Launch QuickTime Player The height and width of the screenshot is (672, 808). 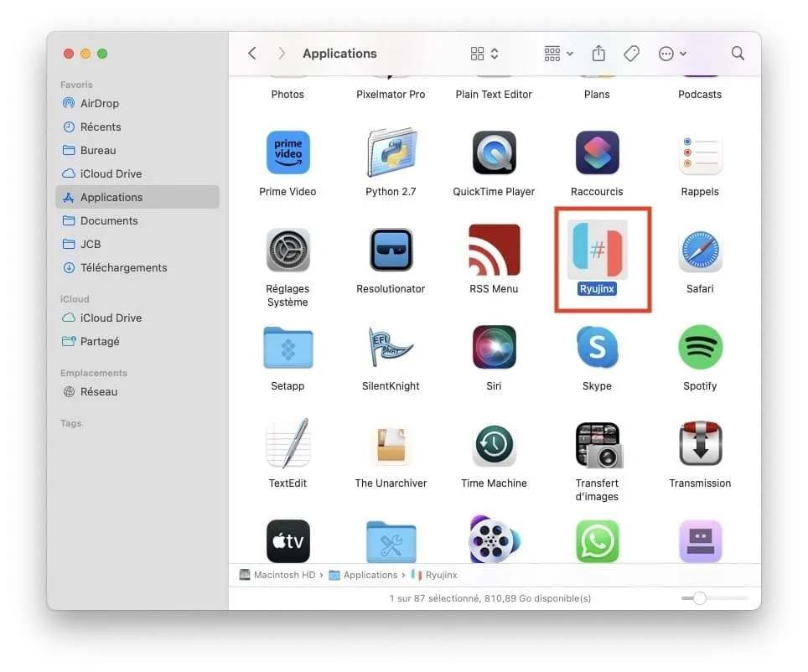(x=494, y=152)
